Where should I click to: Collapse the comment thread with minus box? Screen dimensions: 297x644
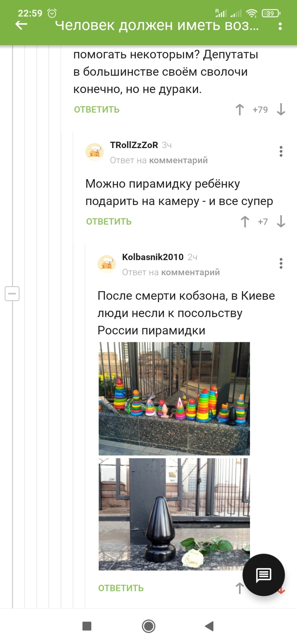[x=12, y=293]
